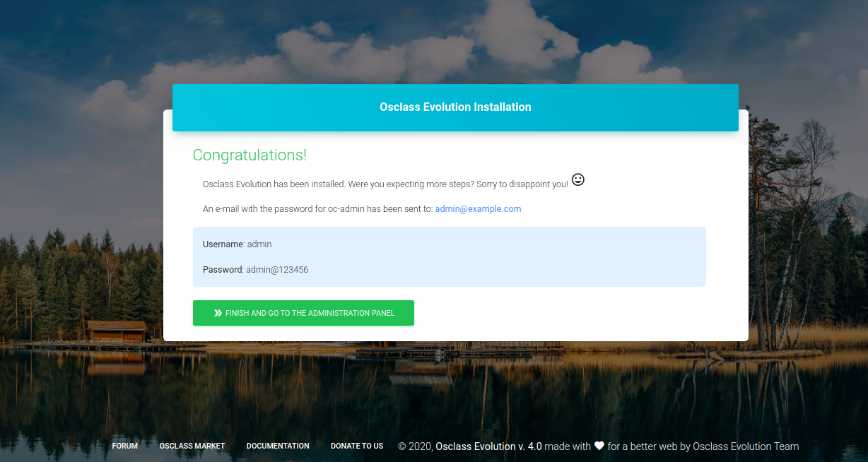Open the Osclass Market footer link
Image resolution: width=868 pixels, height=462 pixels.
click(x=192, y=446)
